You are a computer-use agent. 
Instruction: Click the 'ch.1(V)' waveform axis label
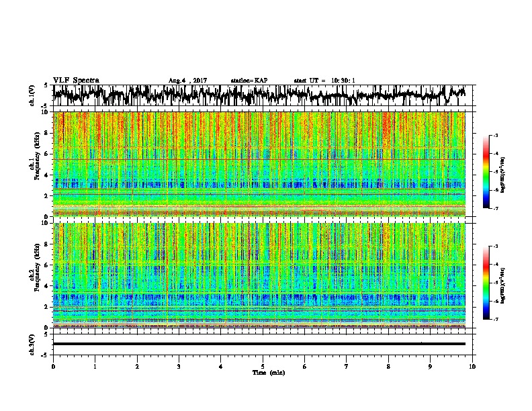[32, 95]
